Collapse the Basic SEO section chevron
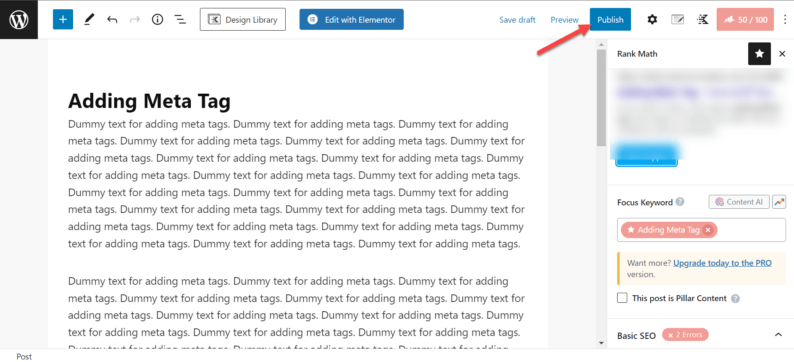The width and height of the screenshot is (794, 362). [778, 335]
